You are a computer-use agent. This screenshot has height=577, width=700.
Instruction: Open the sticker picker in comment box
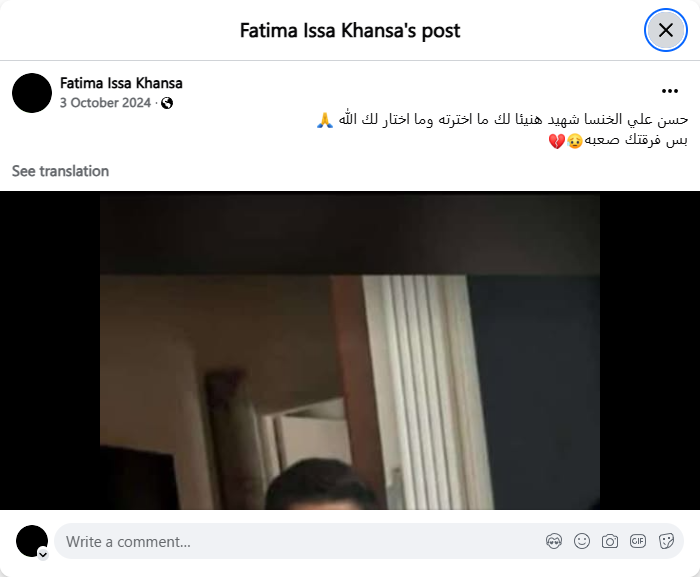[x=666, y=541]
